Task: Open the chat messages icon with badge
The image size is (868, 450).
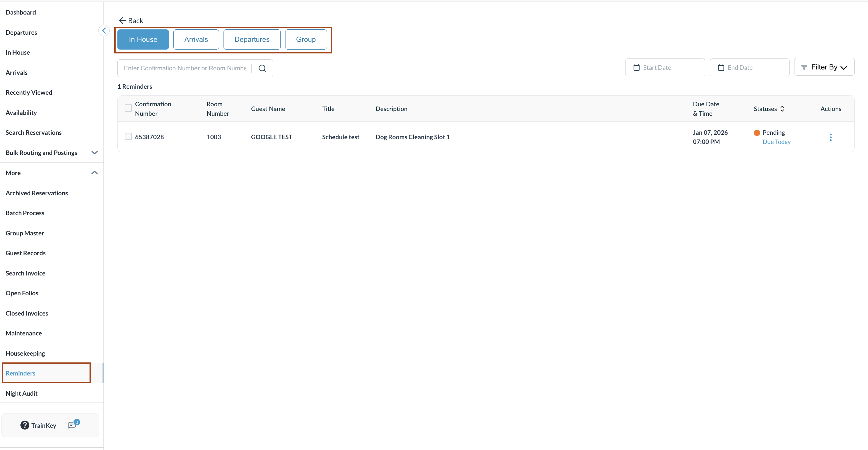Action: [x=72, y=425]
